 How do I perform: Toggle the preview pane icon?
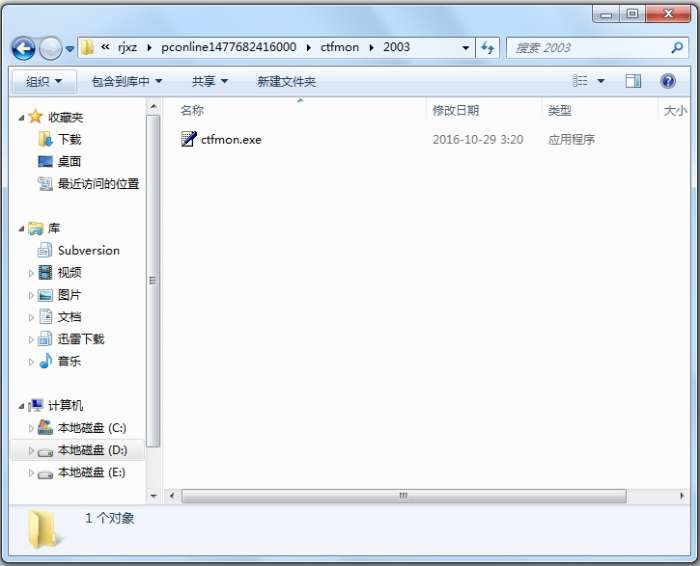(x=633, y=81)
